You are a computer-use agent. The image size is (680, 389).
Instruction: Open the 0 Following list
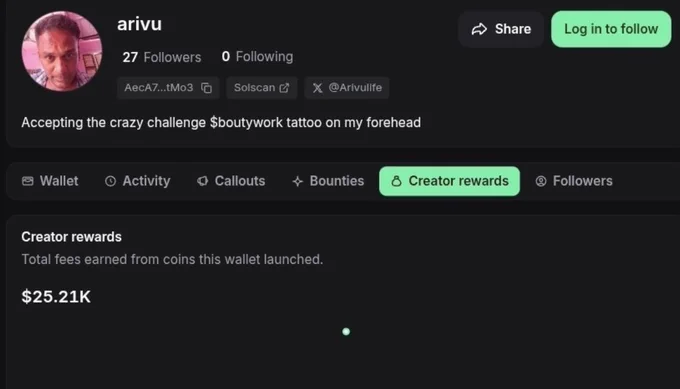click(258, 57)
